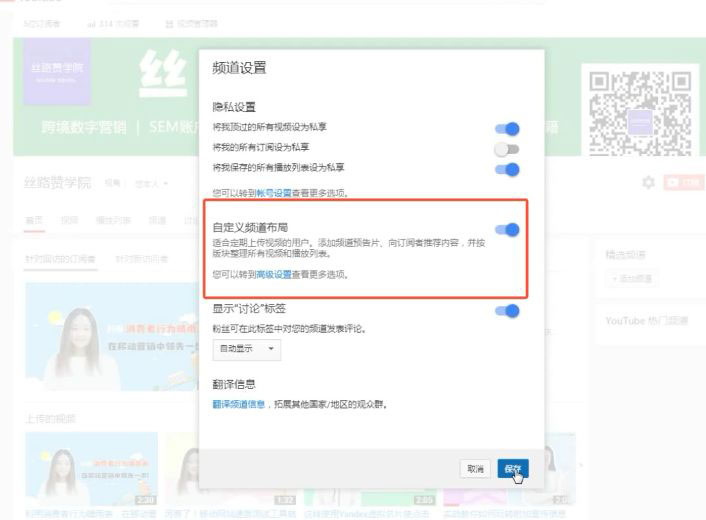Click the 保存 button

pos(513,469)
